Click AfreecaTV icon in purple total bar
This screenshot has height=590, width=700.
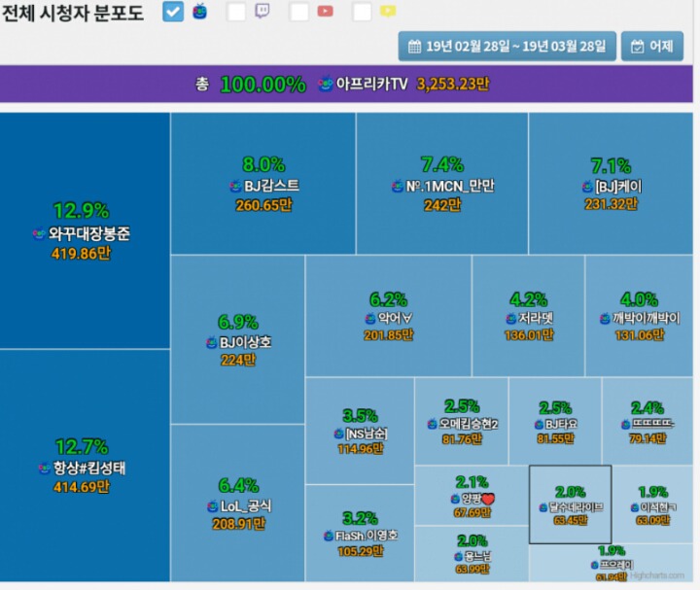pos(326,84)
